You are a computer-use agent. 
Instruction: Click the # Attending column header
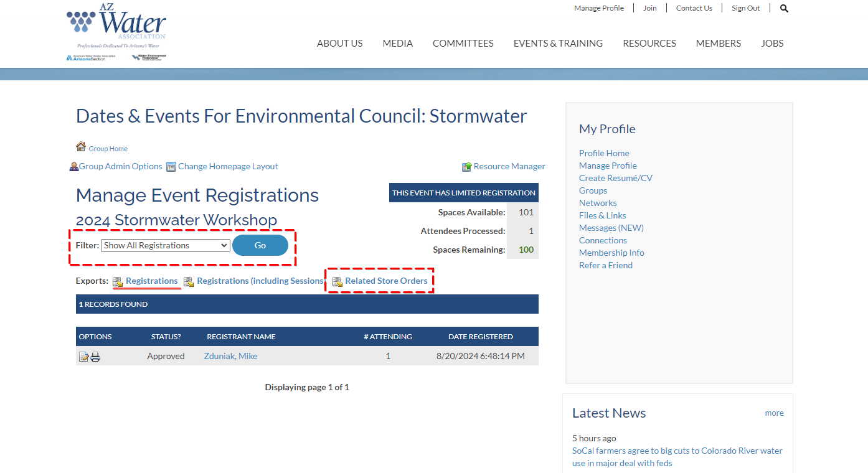(x=388, y=337)
